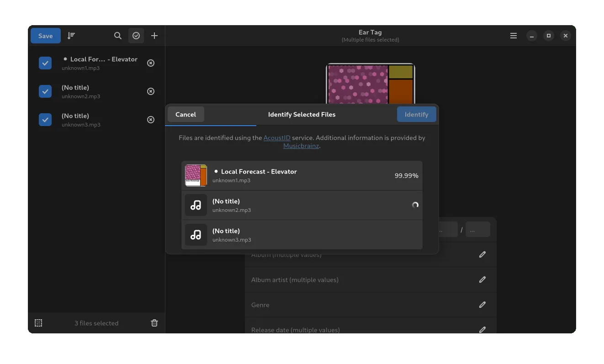The image size is (604, 364).
Task: Click the Save button
Action: 45,36
